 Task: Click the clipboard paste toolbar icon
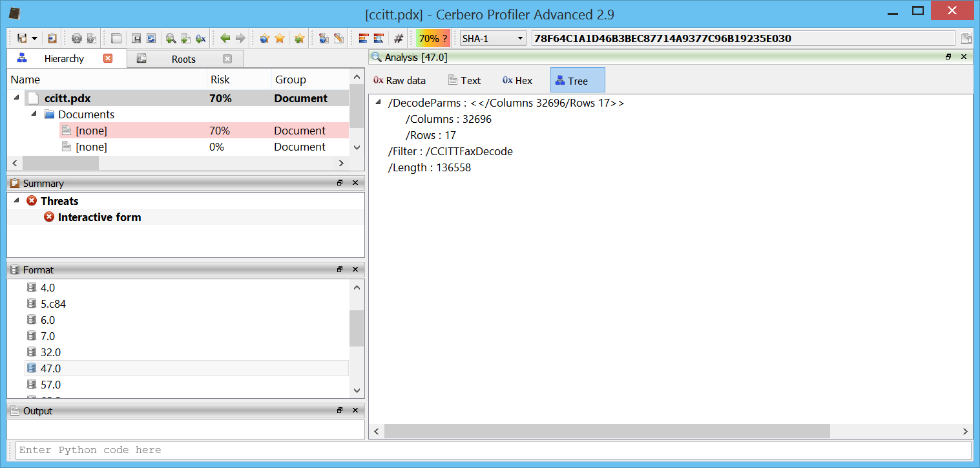(x=52, y=38)
